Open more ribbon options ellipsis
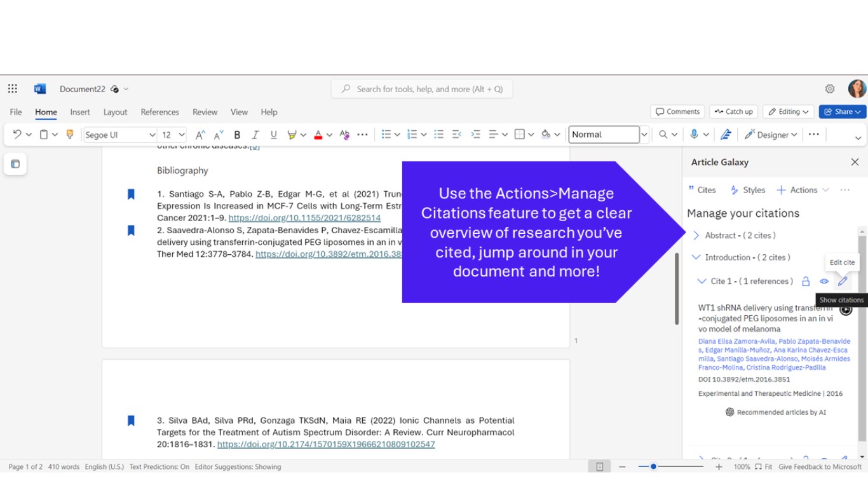The width and height of the screenshot is (868, 488). [814, 135]
